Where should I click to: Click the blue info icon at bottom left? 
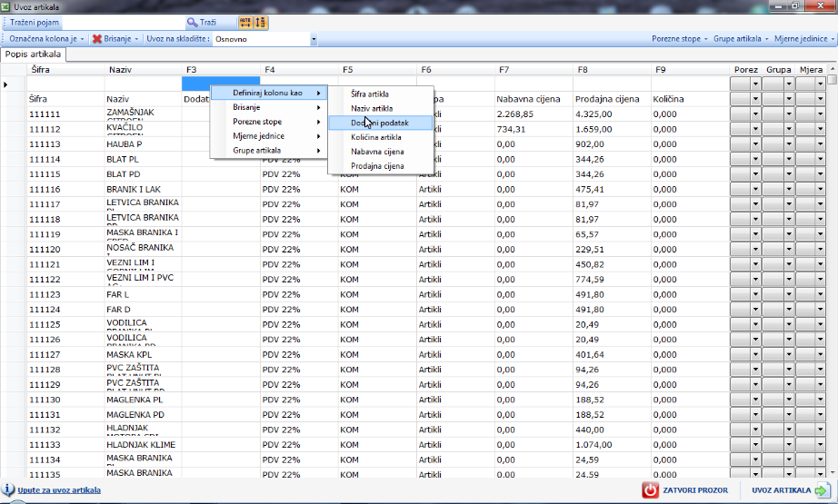pos(8,489)
